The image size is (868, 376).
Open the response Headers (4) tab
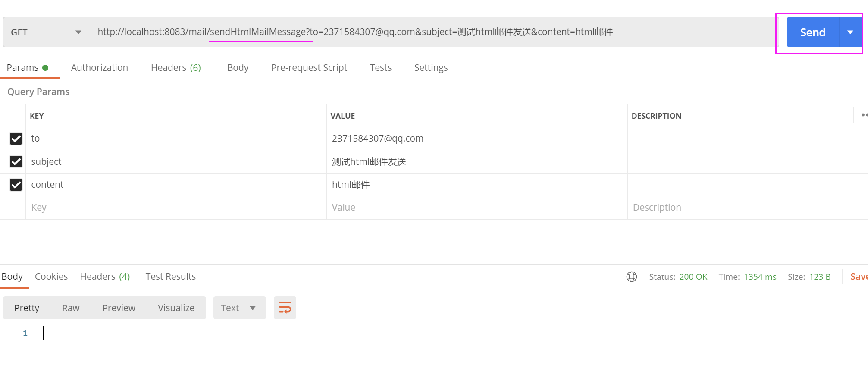(x=105, y=277)
